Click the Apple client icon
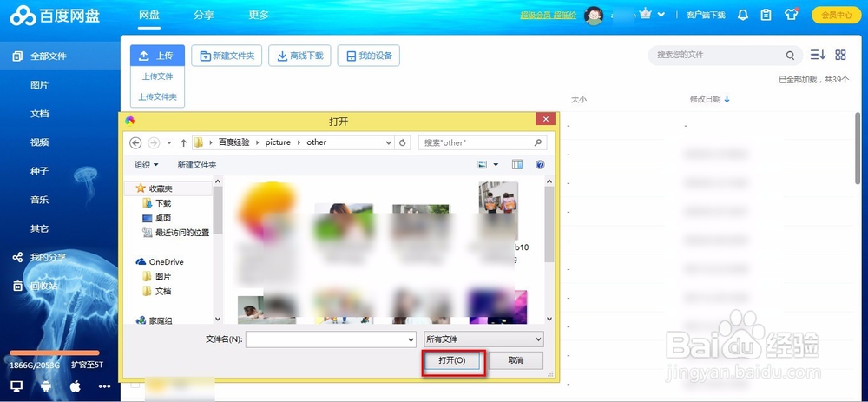The width and height of the screenshot is (868, 402). 76,386
